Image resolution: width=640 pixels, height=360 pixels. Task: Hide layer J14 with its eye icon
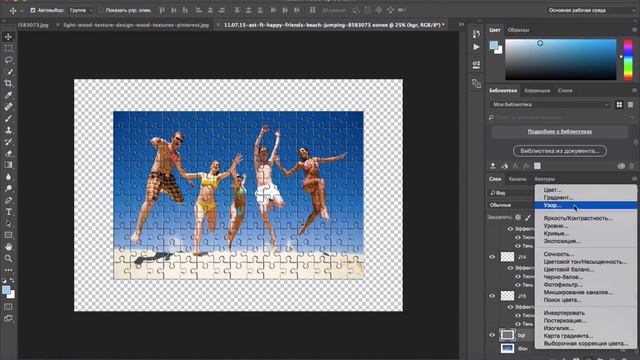(492, 257)
